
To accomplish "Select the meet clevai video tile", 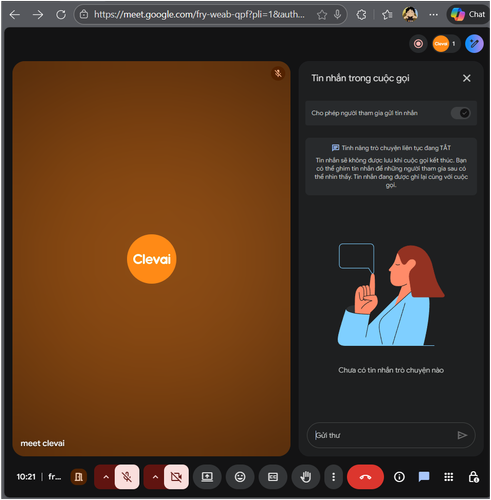I will 151,258.
